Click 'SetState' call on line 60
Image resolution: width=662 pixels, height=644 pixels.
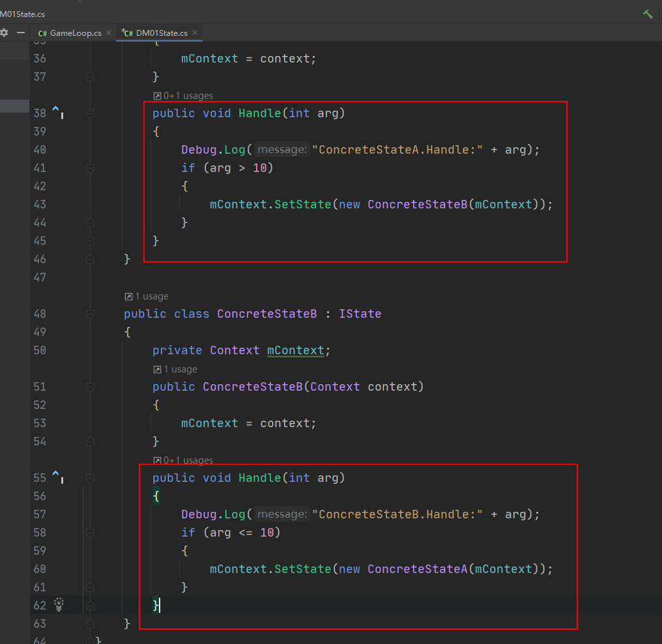coord(303,569)
